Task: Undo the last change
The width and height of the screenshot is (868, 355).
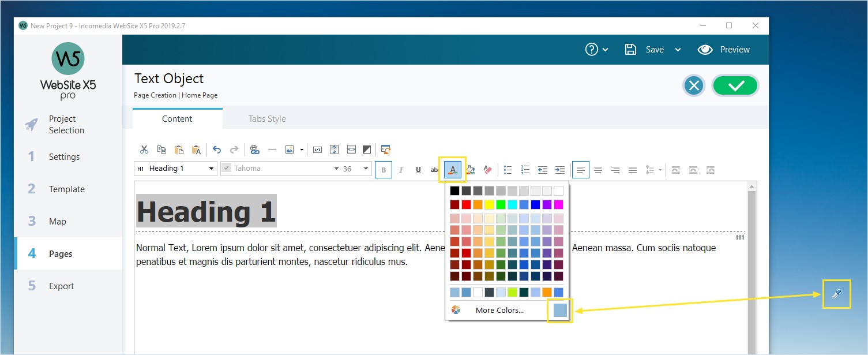Action: click(216, 149)
